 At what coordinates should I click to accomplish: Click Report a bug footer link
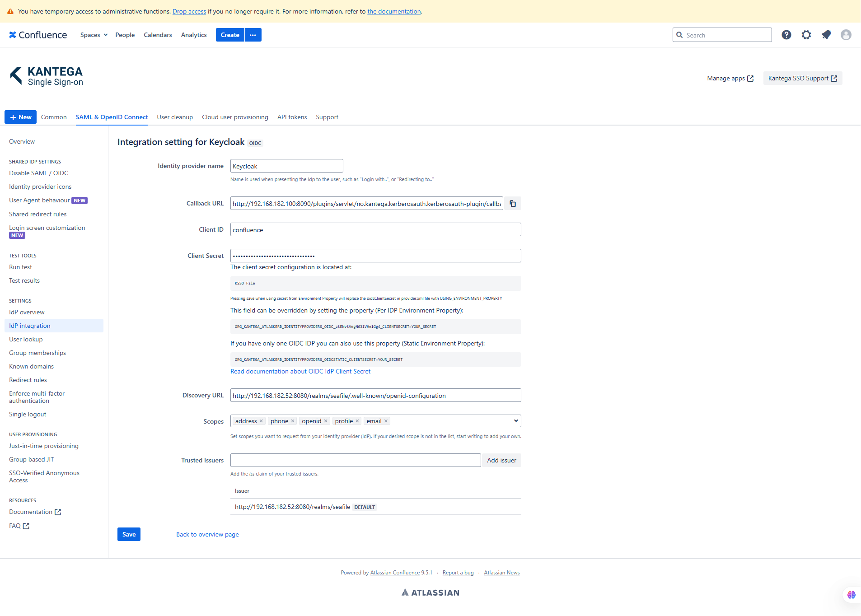[x=458, y=573]
